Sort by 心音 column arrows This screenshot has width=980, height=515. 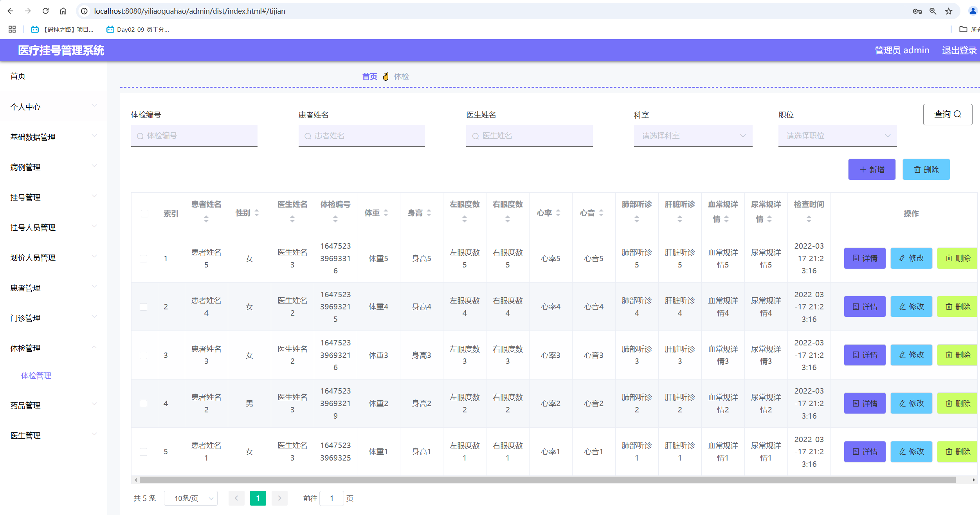(x=601, y=213)
